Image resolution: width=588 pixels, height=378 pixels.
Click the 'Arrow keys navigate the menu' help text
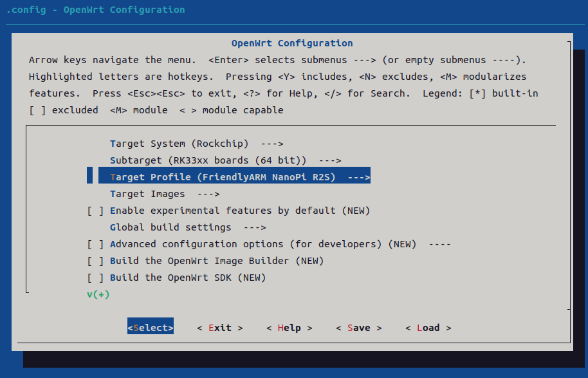pyautogui.click(x=113, y=60)
